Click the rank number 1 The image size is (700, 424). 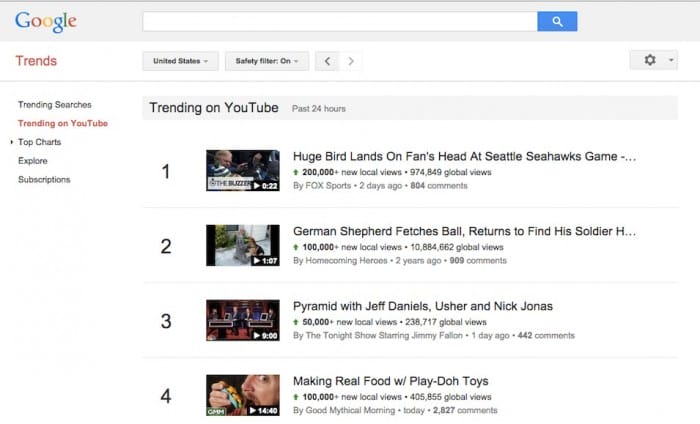[x=166, y=171]
